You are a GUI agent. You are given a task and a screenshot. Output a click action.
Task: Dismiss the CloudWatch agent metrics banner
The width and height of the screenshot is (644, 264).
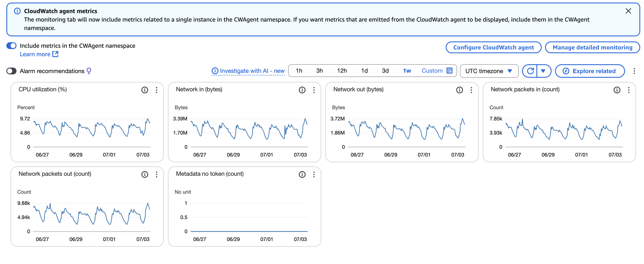(x=628, y=11)
